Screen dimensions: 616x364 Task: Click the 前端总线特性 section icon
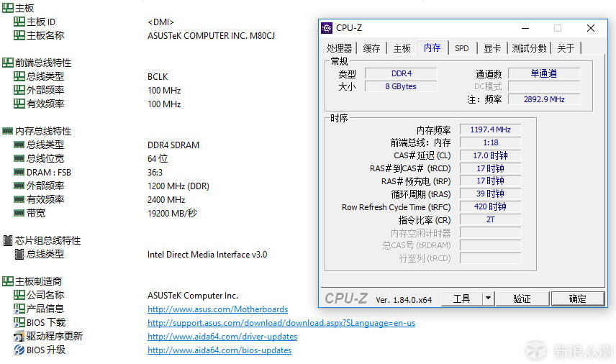coord(8,63)
